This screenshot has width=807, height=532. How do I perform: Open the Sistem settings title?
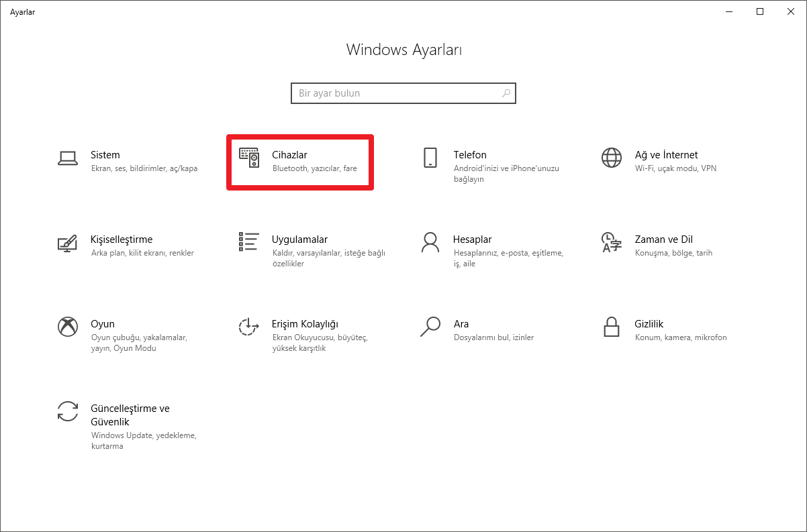(x=105, y=155)
